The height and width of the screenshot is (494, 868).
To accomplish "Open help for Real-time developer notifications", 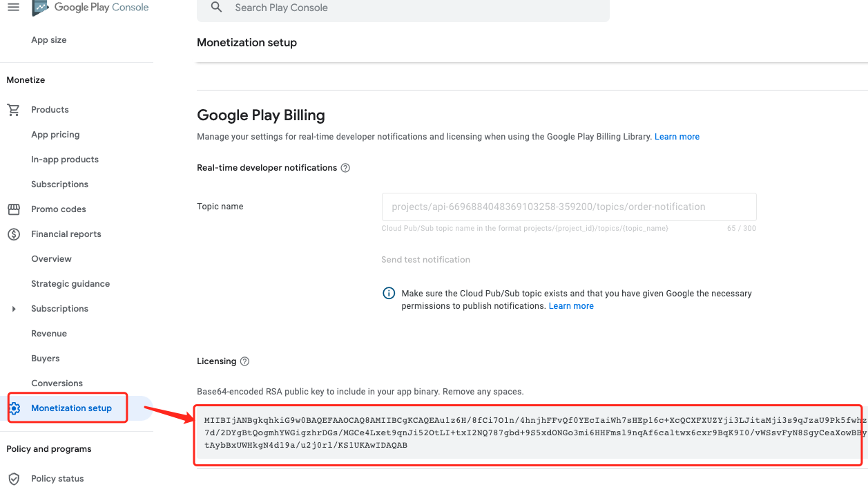I will tap(345, 168).
